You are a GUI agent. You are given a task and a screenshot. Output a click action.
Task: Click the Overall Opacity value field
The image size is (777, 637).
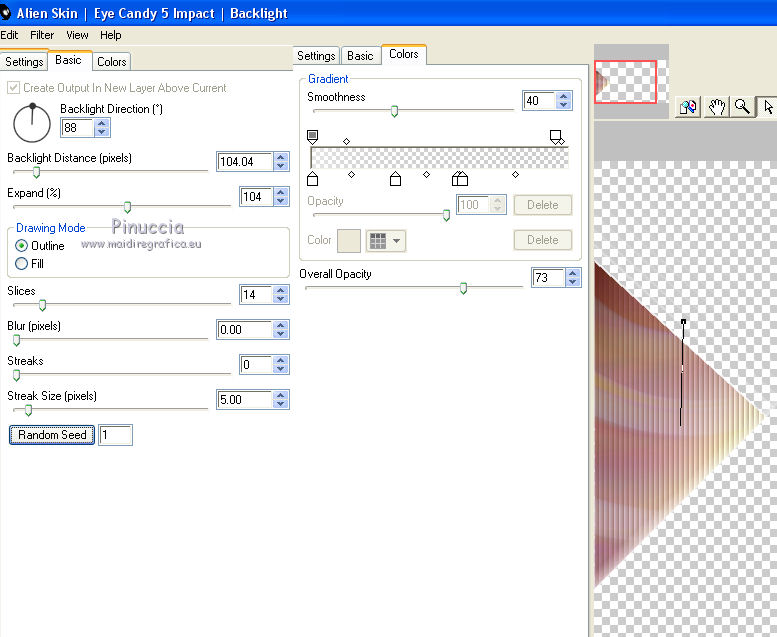pyautogui.click(x=548, y=278)
